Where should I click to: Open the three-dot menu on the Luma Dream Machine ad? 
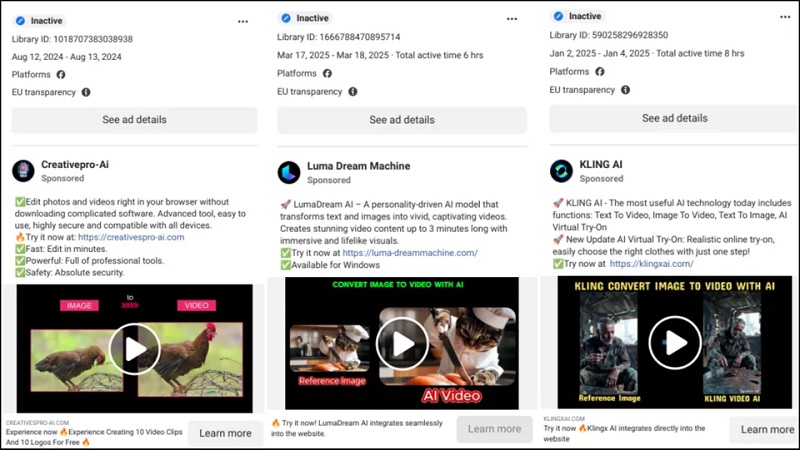[x=512, y=19]
